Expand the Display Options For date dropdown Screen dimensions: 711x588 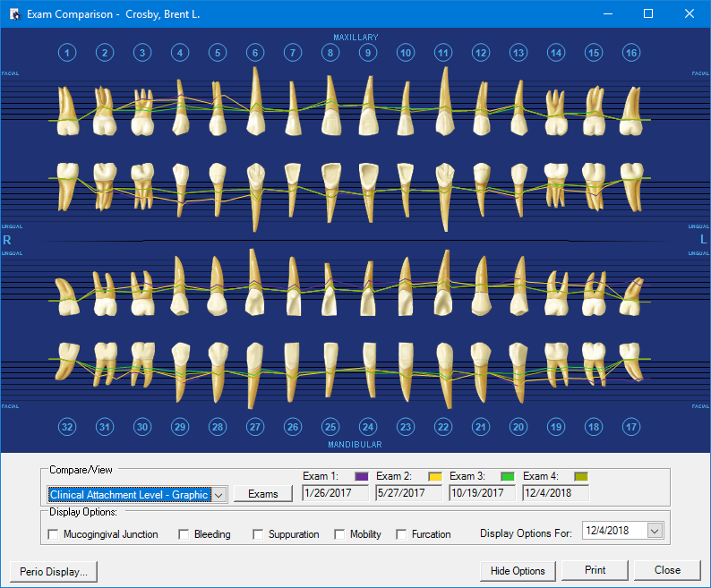[654, 531]
